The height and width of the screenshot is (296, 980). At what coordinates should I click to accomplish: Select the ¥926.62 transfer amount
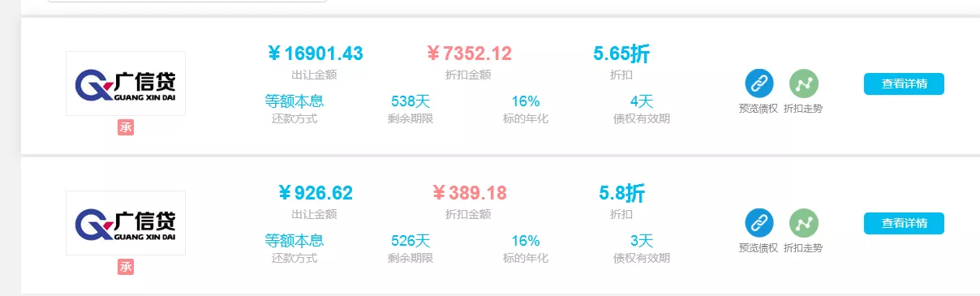tap(315, 193)
